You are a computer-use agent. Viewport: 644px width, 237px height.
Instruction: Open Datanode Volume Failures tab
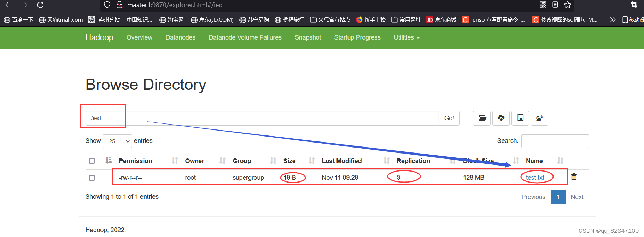[x=245, y=37]
